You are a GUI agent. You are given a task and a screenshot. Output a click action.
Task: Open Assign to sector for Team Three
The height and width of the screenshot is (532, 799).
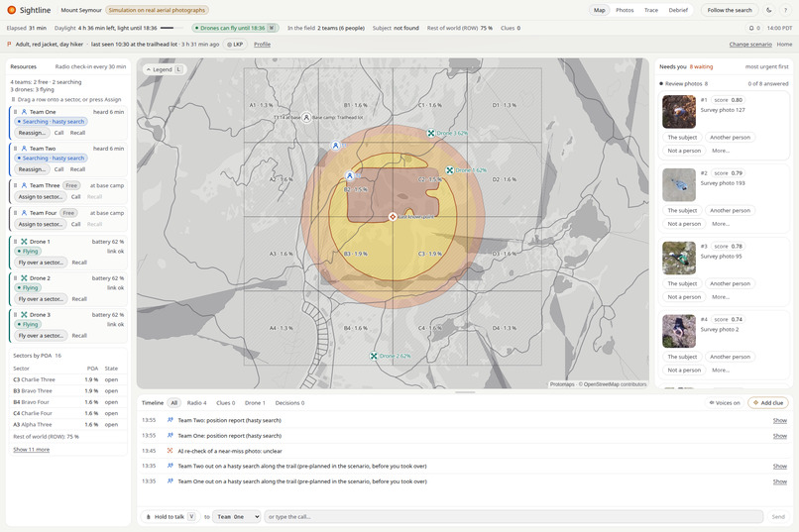(x=41, y=197)
